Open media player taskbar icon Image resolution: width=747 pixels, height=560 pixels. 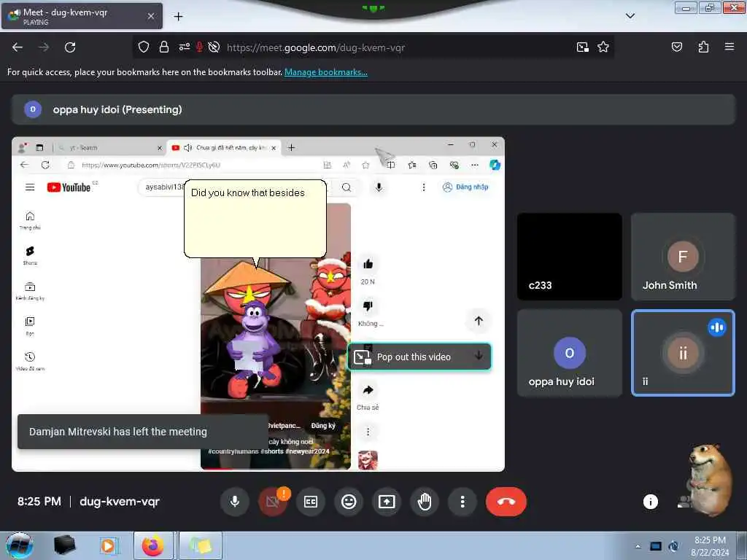pyautogui.click(x=109, y=545)
